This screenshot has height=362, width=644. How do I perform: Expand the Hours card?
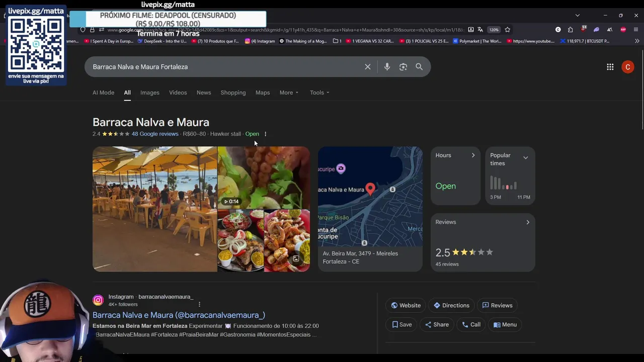(x=455, y=175)
